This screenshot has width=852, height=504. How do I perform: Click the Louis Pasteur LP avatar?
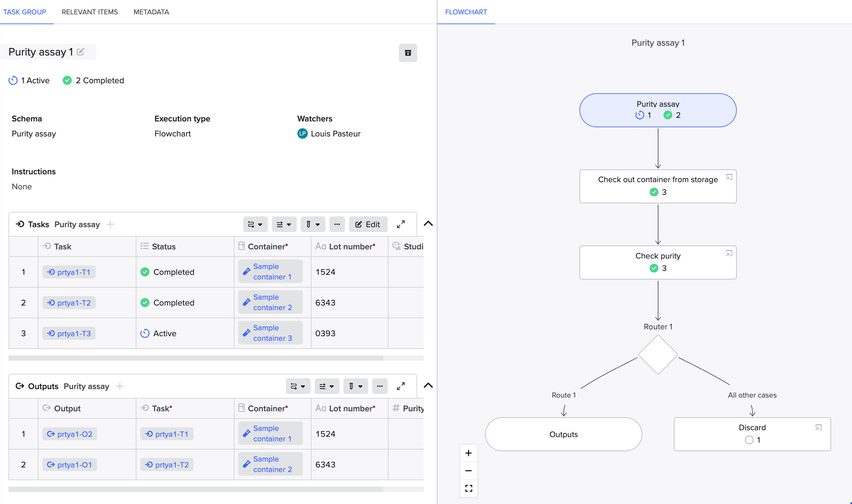[302, 134]
